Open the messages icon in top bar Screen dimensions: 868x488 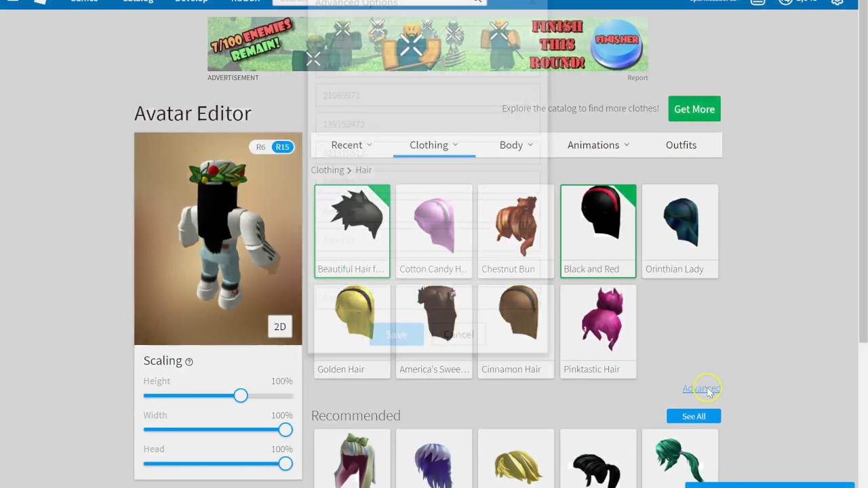tap(757, 2)
